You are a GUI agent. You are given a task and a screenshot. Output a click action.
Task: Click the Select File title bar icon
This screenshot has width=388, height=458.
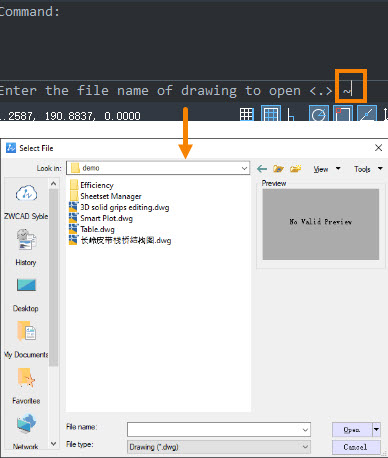click(11, 148)
